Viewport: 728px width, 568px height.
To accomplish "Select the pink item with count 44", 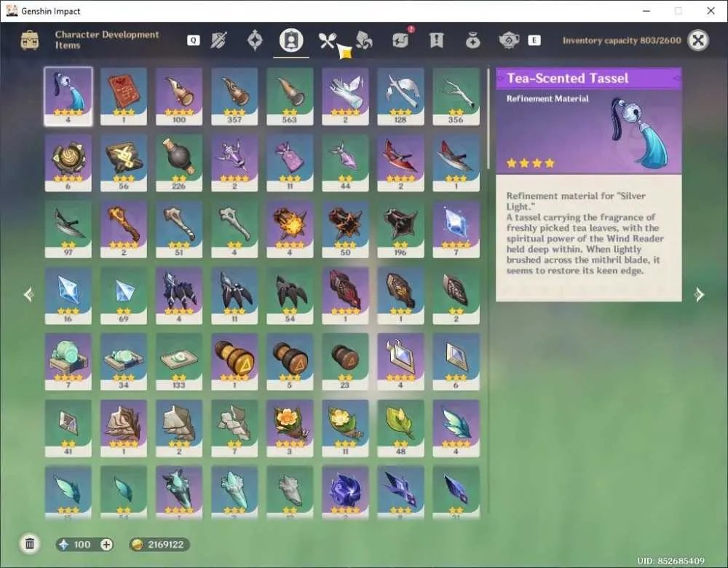I will [345, 163].
